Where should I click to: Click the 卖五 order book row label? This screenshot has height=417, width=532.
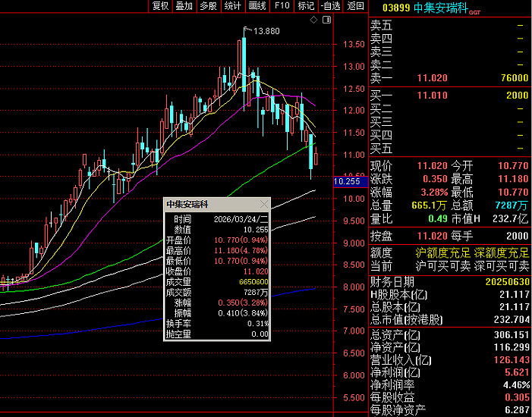coord(381,26)
